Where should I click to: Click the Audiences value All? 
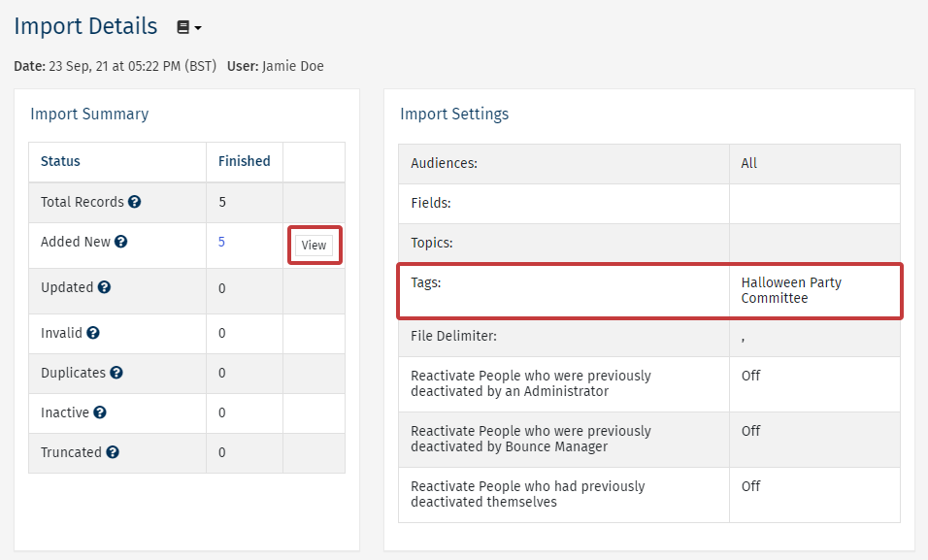pyautogui.click(x=748, y=163)
